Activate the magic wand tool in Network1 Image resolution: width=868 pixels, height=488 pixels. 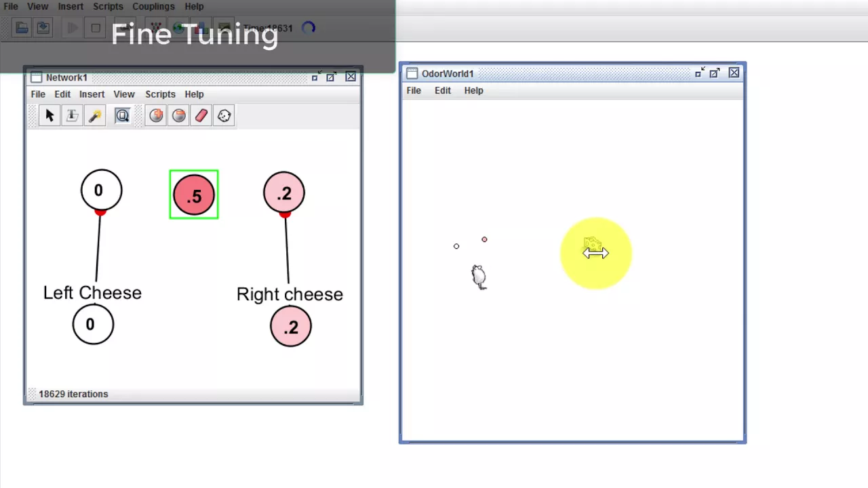click(x=94, y=116)
